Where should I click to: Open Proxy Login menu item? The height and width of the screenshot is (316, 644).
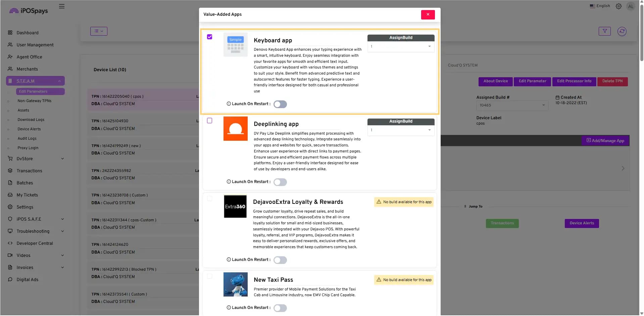(x=28, y=148)
